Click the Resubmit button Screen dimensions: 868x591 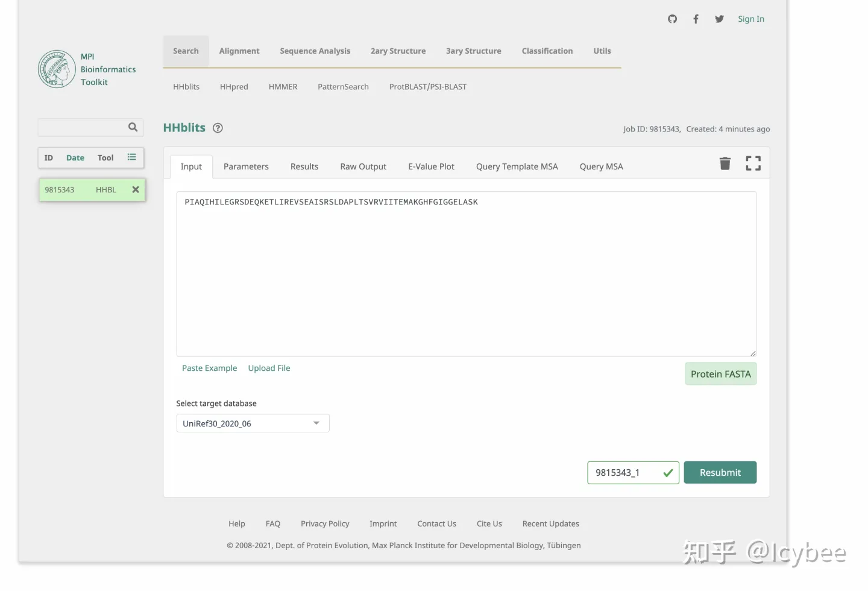pos(720,472)
